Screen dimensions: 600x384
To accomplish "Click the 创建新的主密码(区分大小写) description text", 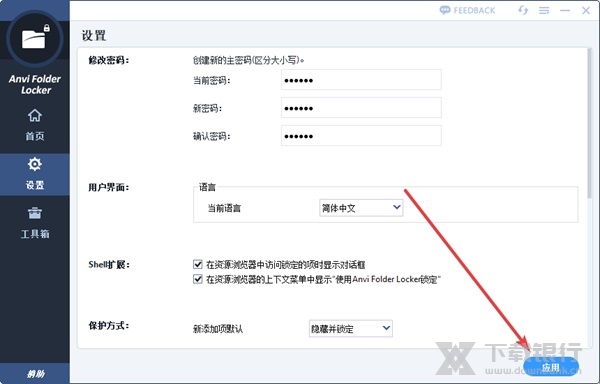I will 248,60.
